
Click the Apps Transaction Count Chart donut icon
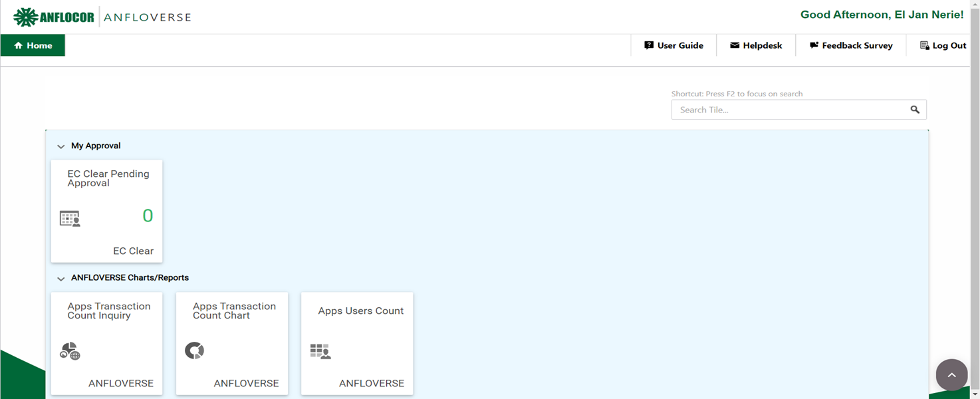tap(194, 350)
